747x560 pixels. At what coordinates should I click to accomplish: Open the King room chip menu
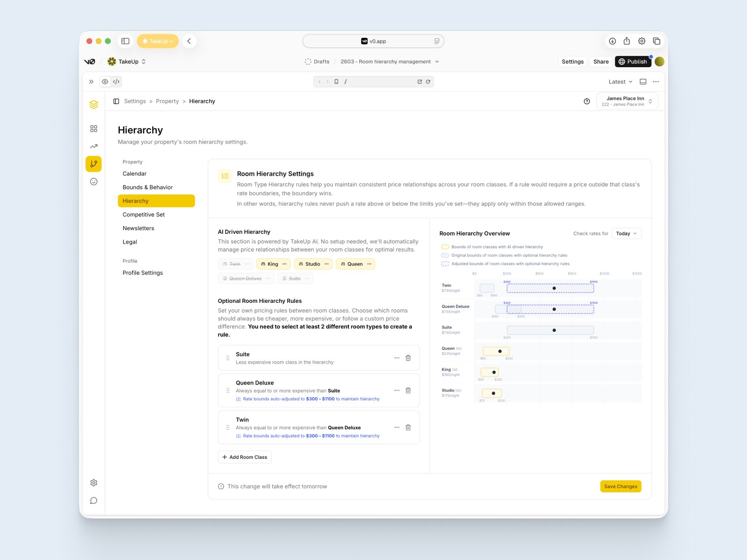pos(284,264)
